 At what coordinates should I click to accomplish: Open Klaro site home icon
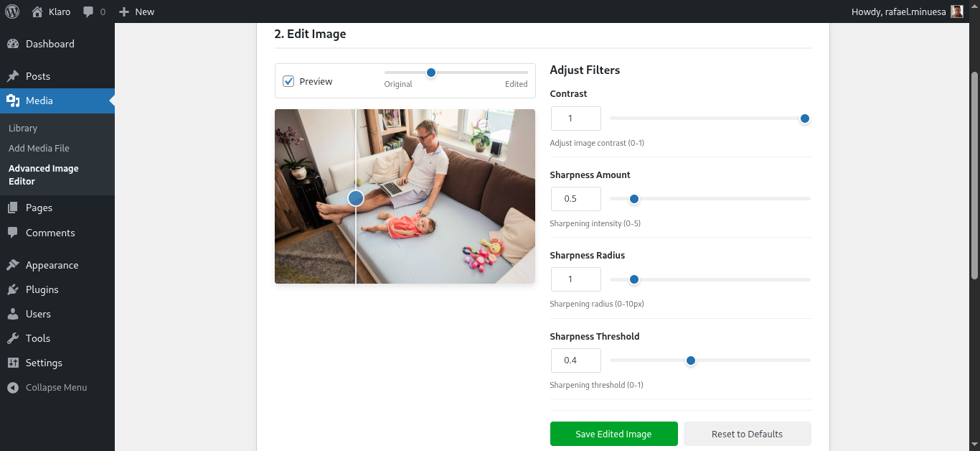[x=37, y=11]
